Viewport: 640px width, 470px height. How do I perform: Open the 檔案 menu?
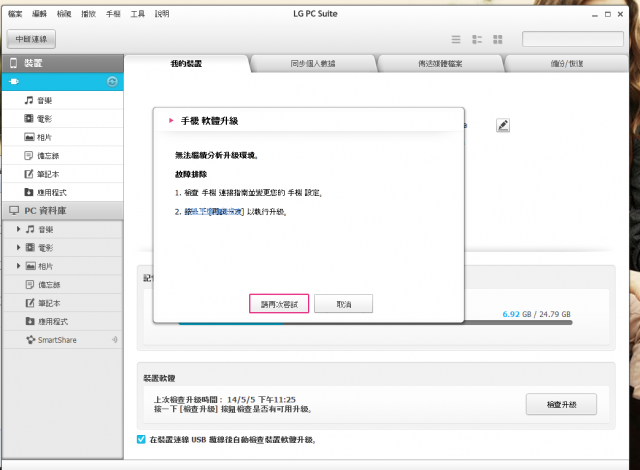pyautogui.click(x=15, y=14)
